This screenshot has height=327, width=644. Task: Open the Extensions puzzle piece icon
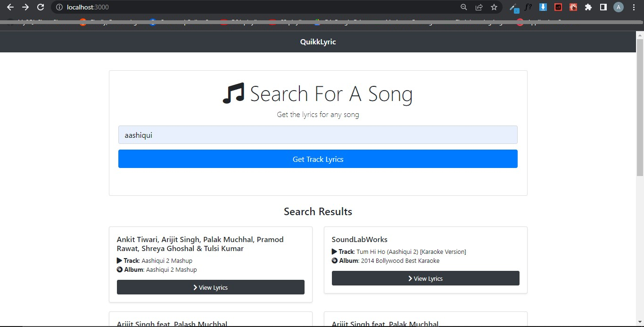(588, 7)
